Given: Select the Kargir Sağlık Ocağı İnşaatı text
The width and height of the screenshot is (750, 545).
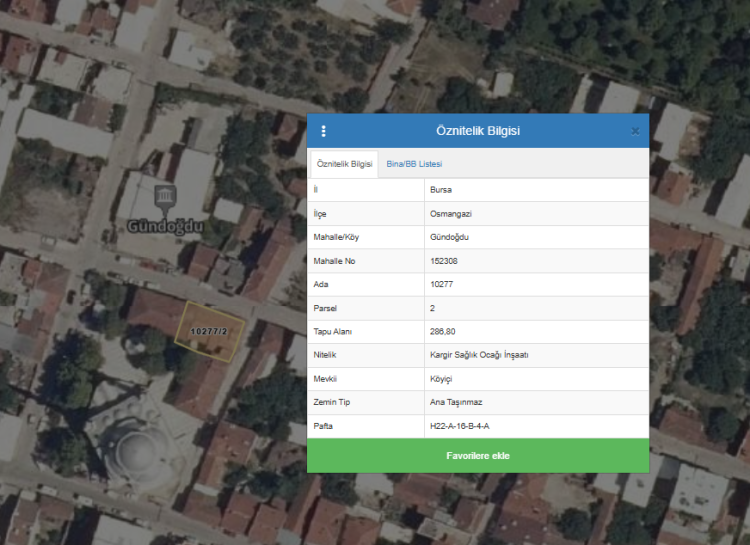Looking at the screenshot, I should tap(478, 355).
